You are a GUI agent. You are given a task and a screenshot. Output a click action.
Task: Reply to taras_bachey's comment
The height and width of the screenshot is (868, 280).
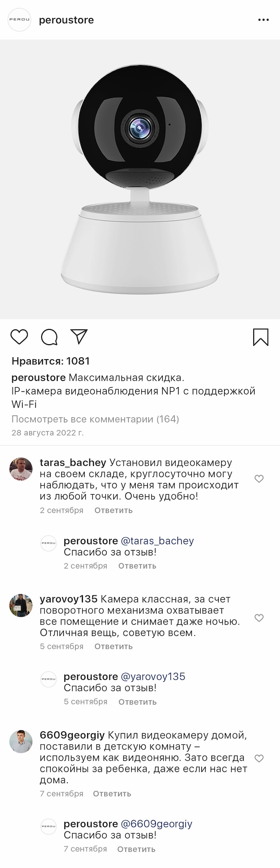(113, 510)
